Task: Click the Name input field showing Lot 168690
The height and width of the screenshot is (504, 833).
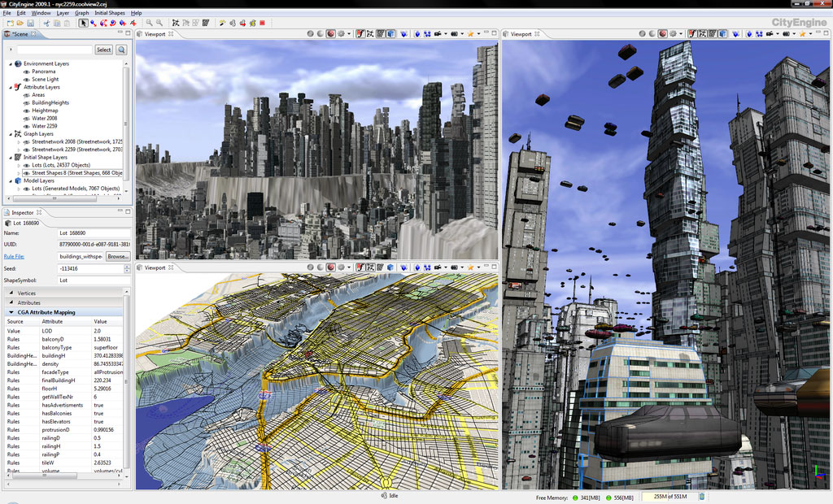Action: point(93,233)
